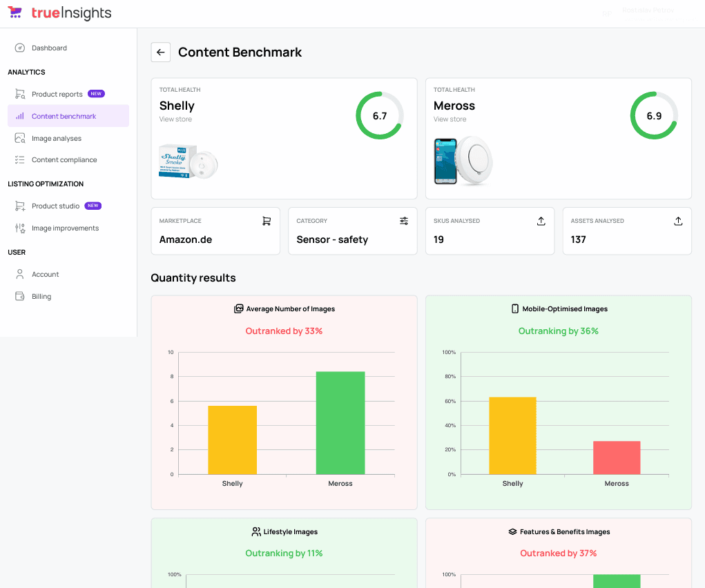The width and height of the screenshot is (705, 588).
Task: Click Lifestyle Images people icon
Action: pyautogui.click(x=256, y=532)
